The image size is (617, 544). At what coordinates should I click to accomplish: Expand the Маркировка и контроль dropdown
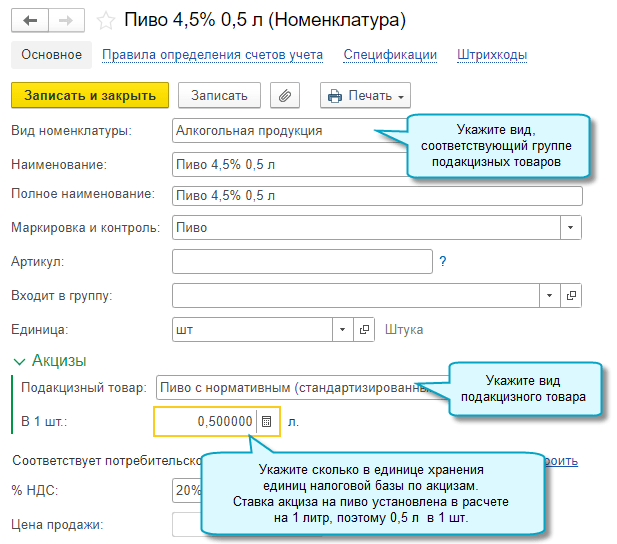coord(570,227)
